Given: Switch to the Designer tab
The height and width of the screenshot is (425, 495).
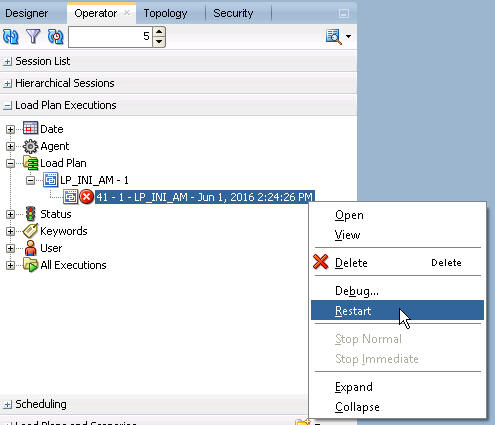Looking at the screenshot, I should point(27,13).
